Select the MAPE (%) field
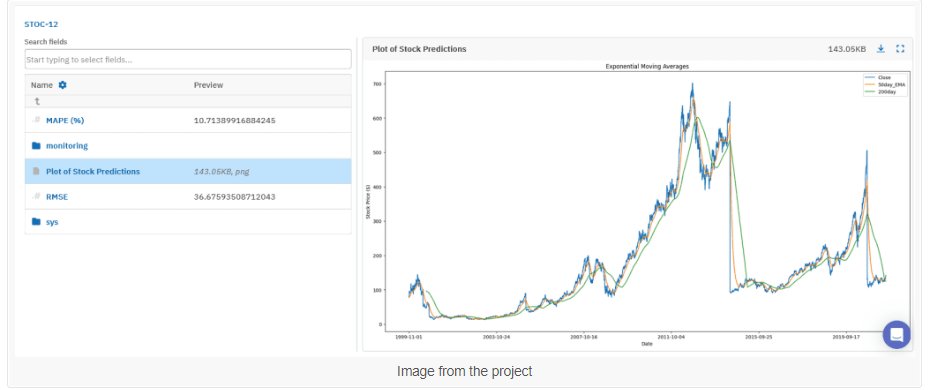 tap(65, 120)
